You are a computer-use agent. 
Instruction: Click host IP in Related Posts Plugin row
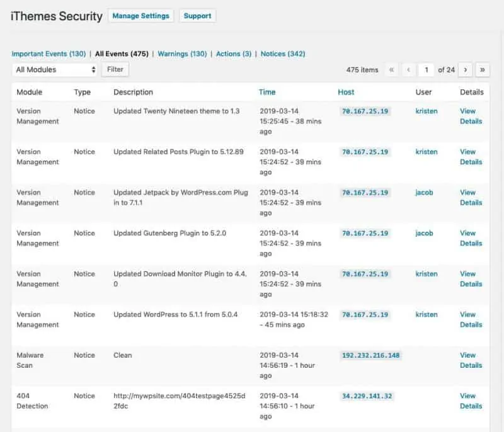tap(365, 152)
